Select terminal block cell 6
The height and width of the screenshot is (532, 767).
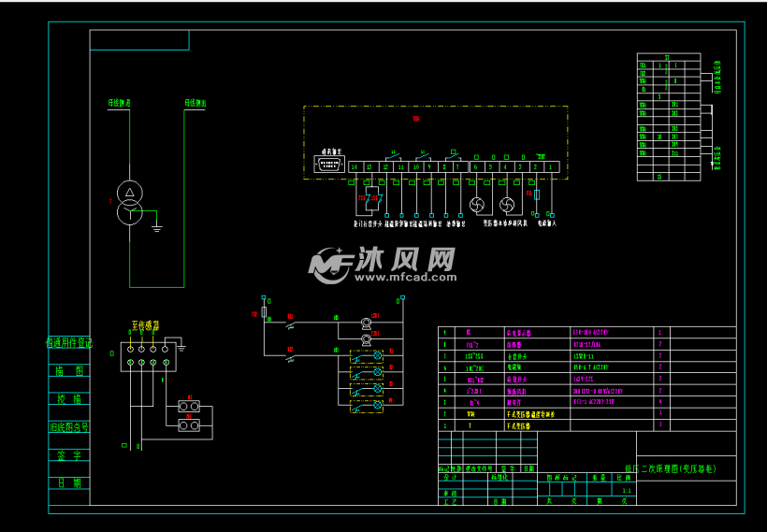tap(475, 167)
